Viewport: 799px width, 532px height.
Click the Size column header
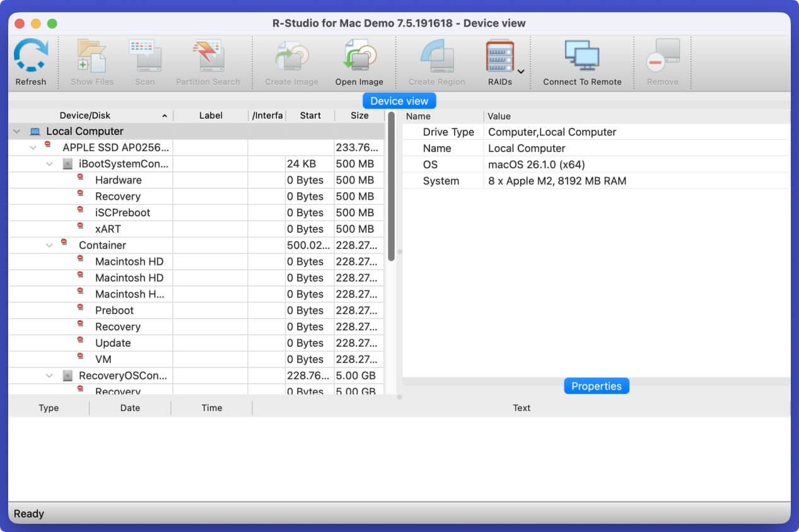click(359, 115)
